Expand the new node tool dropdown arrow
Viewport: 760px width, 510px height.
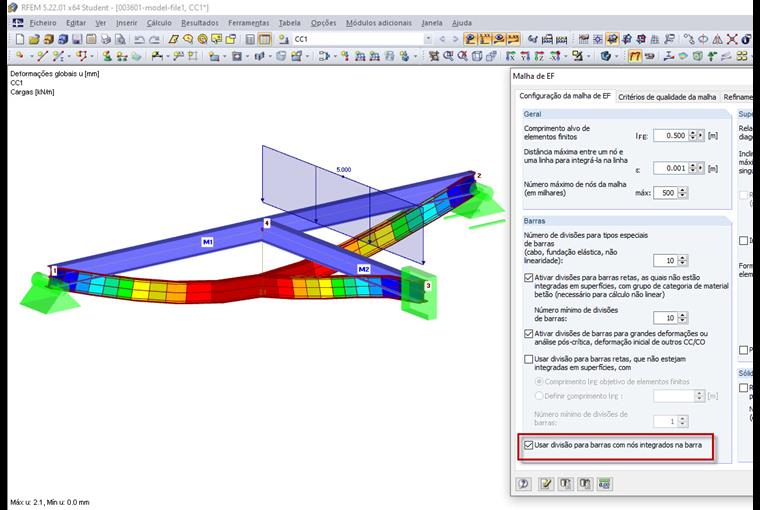pyautogui.click(x=32, y=56)
